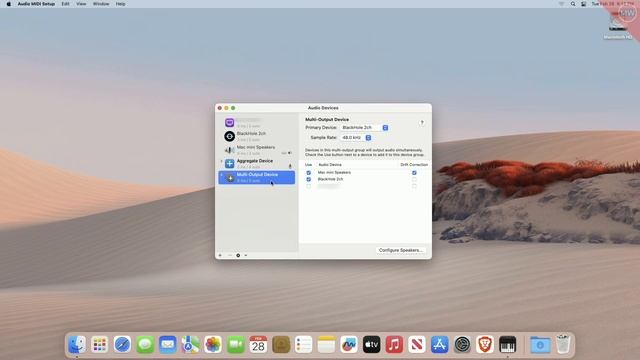Click the purple display device icon in sidebar
Screen dimensions: 640x360
pos(229,122)
